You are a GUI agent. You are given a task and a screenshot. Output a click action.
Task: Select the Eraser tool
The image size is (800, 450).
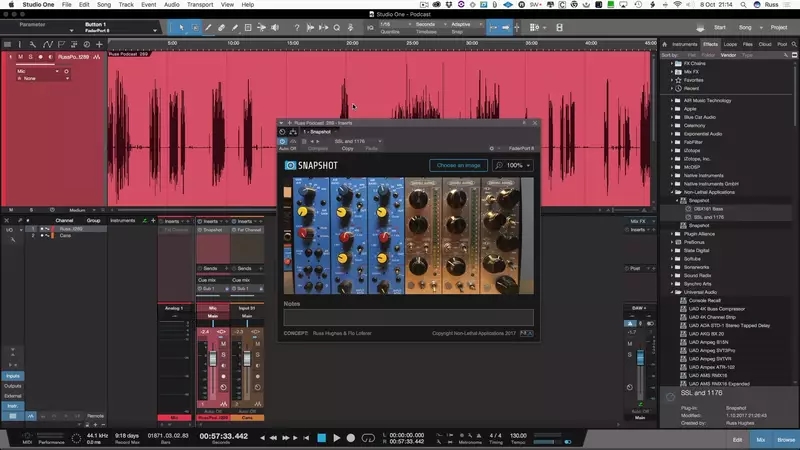tap(221, 28)
